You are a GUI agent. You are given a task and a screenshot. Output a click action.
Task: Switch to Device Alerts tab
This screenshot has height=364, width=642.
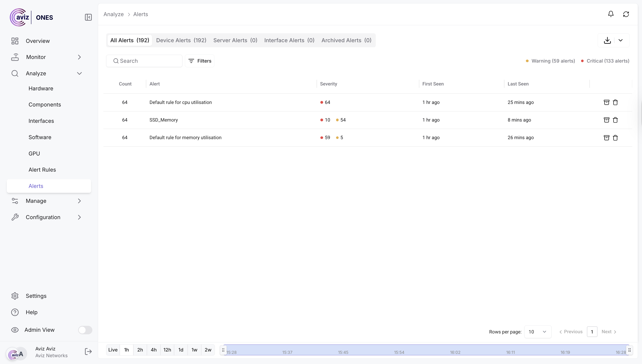[181, 40]
